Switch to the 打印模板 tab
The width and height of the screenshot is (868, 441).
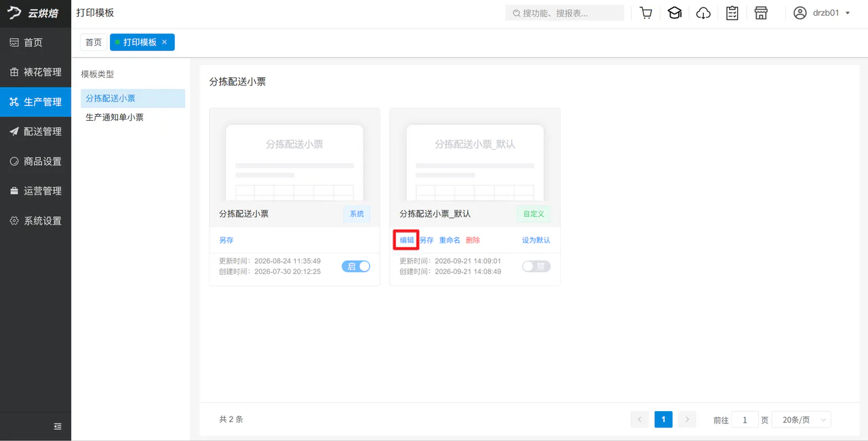[140, 42]
